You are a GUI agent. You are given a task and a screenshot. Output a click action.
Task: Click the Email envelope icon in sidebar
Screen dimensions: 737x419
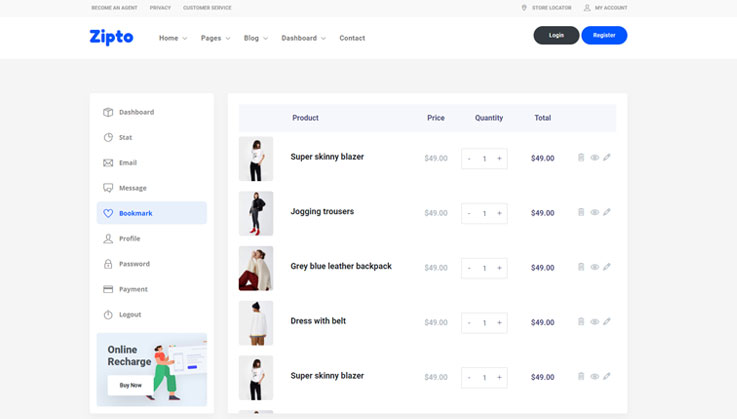point(108,163)
